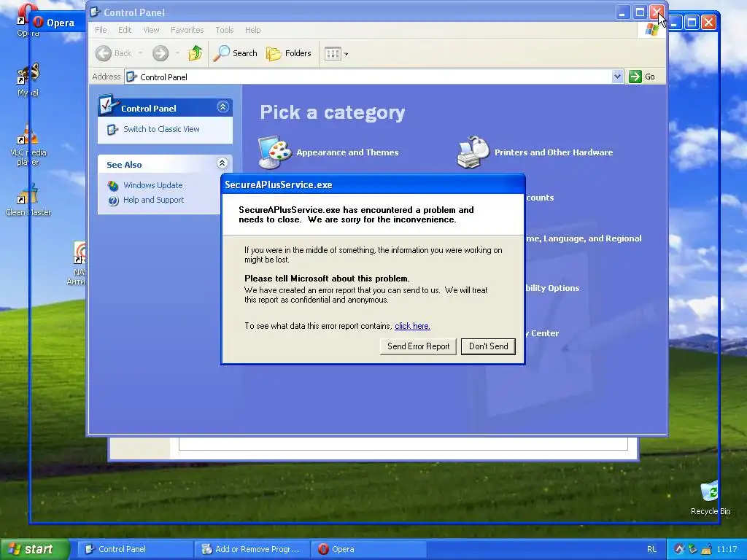Switch to Control Panel taskbar button

(x=135, y=549)
